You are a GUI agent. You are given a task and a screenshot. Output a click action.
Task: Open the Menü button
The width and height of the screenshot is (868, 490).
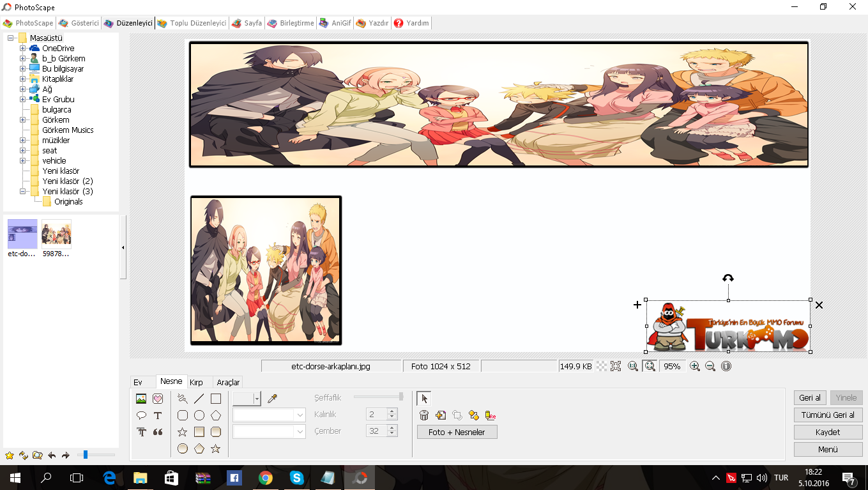[828, 449]
